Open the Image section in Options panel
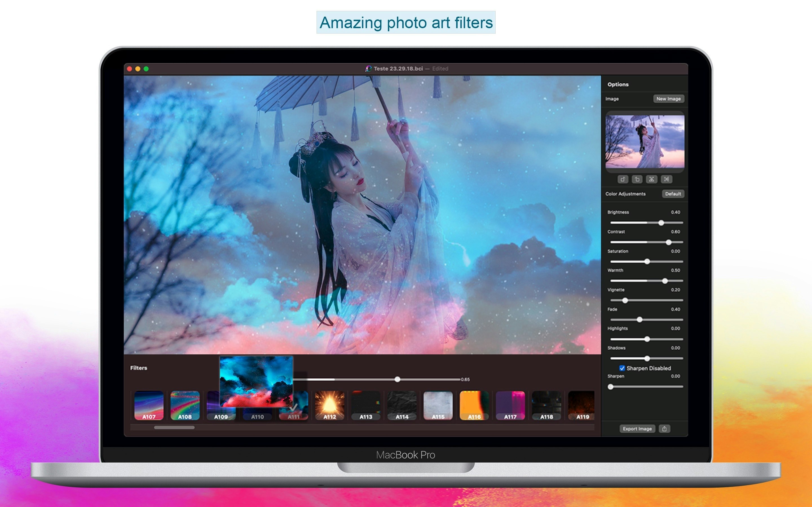The height and width of the screenshot is (507, 812). (x=612, y=99)
